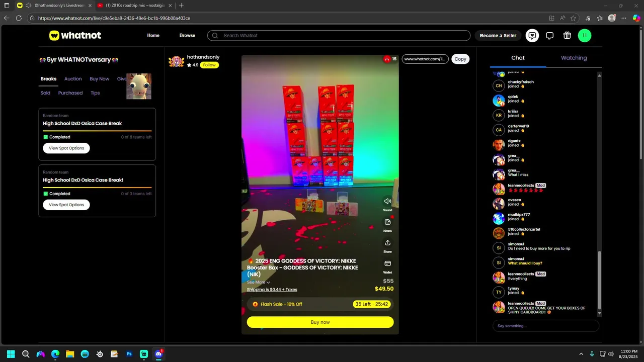Image resolution: width=644 pixels, height=362 pixels.
Task: Click the browser back arrow
Action: coord(7,18)
